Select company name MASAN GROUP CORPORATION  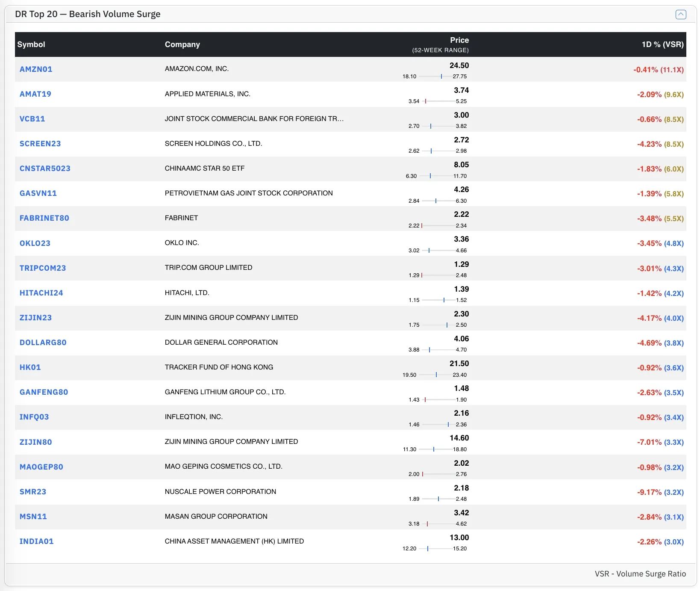pos(216,517)
